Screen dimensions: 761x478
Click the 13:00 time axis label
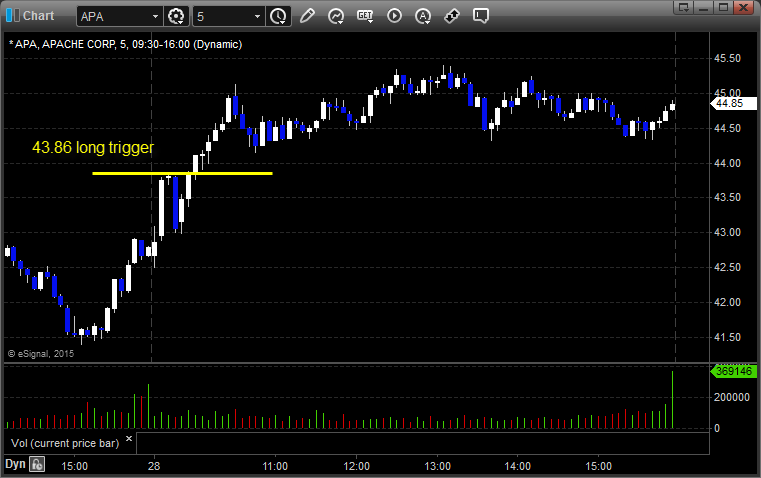pyautogui.click(x=437, y=466)
